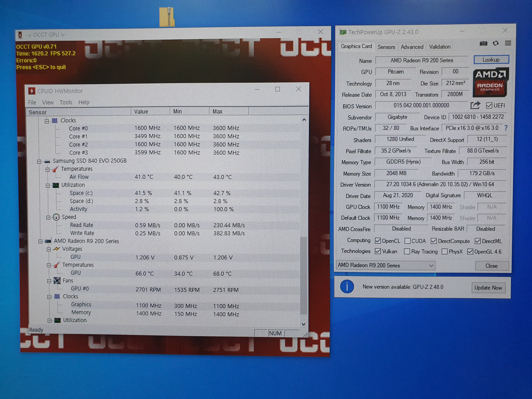
Task: Open the Help menu in HWMonitor
Action: point(84,102)
